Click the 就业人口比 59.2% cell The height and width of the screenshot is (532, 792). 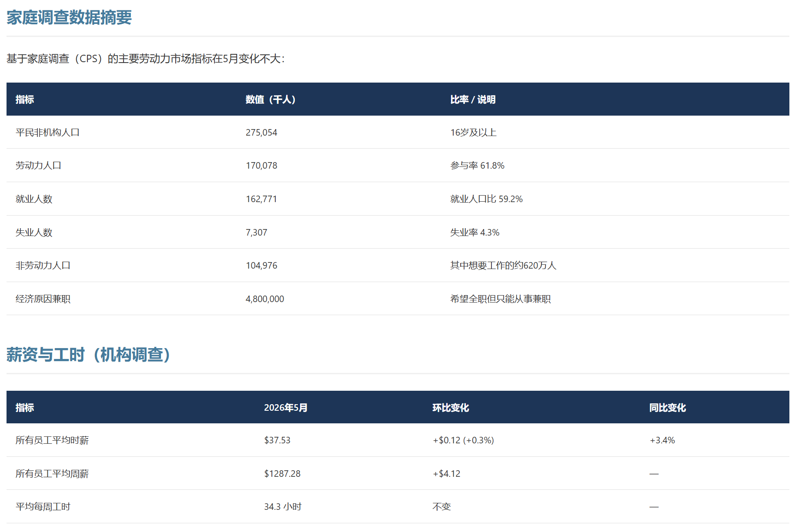pos(486,199)
